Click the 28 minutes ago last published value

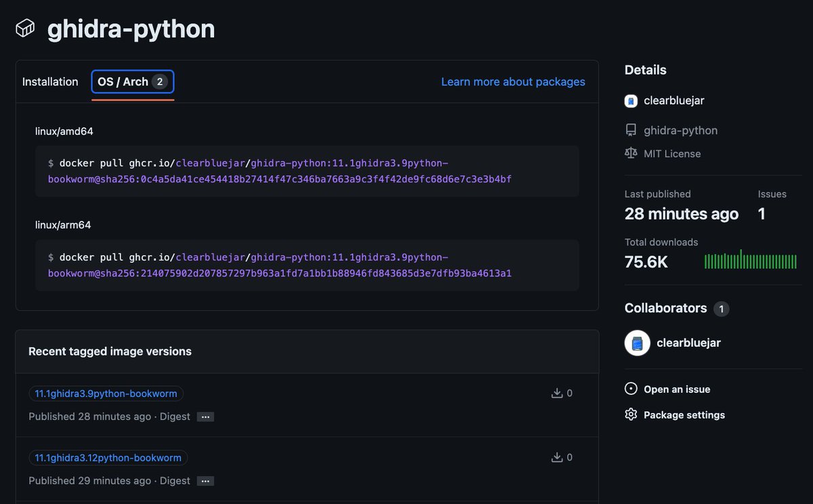click(x=682, y=214)
